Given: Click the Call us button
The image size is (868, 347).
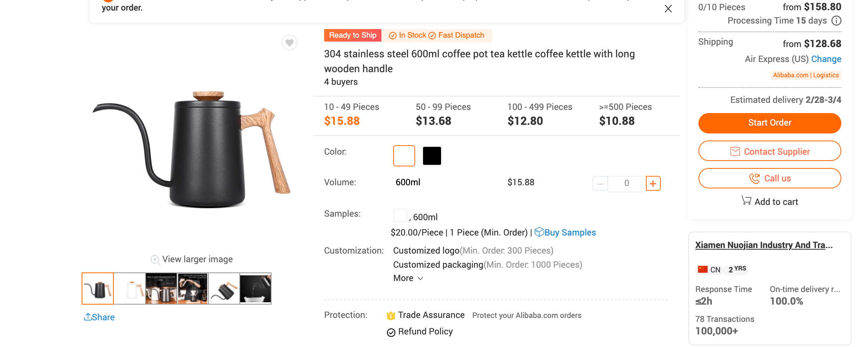Looking at the screenshot, I should (x=770, y=178).
